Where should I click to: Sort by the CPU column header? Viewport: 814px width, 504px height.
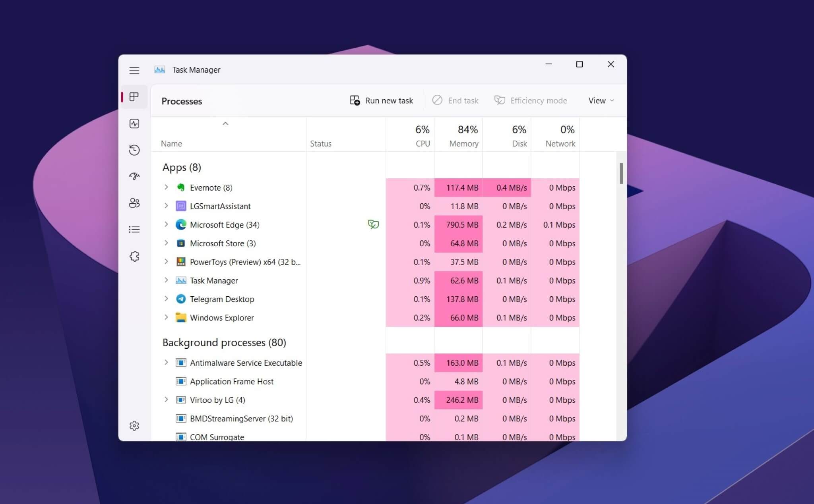(x=410, y=135)
